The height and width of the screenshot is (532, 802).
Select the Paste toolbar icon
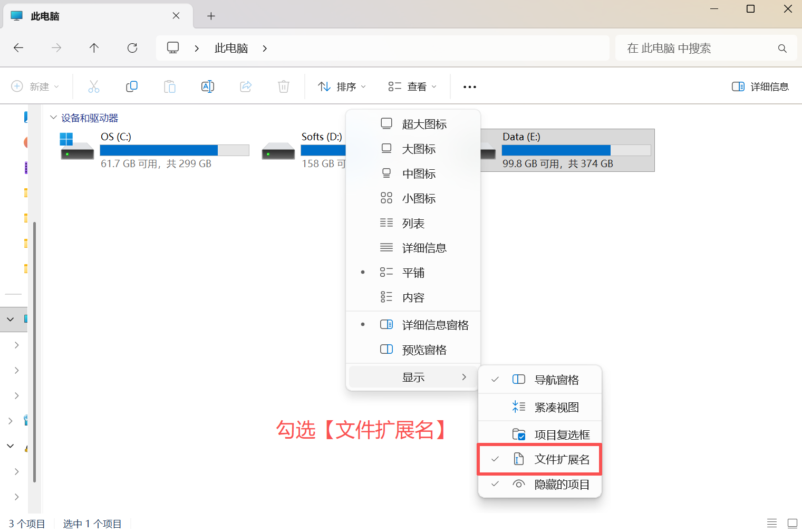pyautogui.click(x=169, y=86)
